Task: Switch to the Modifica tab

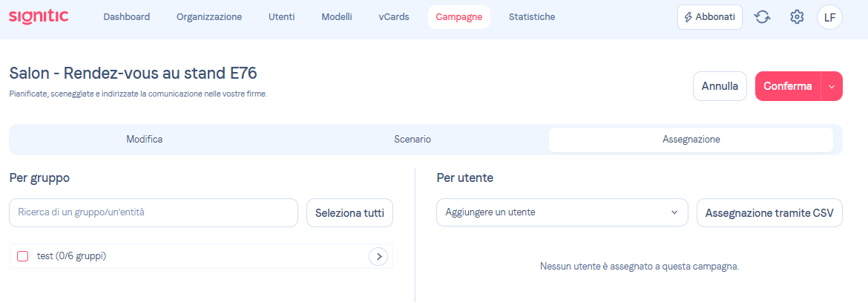Action: pyautogui.click(x=144, y=140)
